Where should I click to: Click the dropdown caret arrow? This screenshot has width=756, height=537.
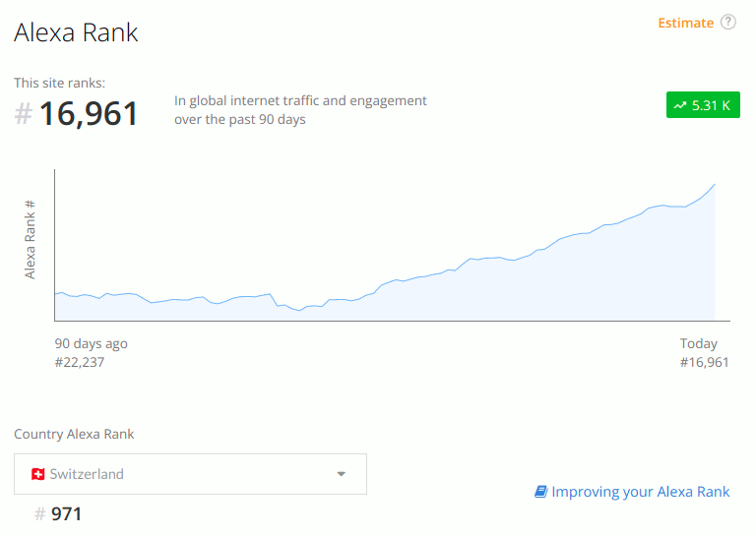coord(342,474)
